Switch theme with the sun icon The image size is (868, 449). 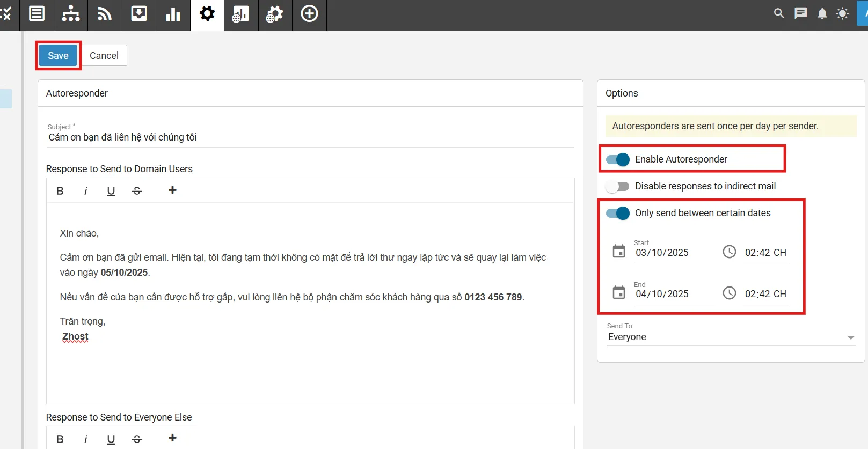[x=842, y=13]
